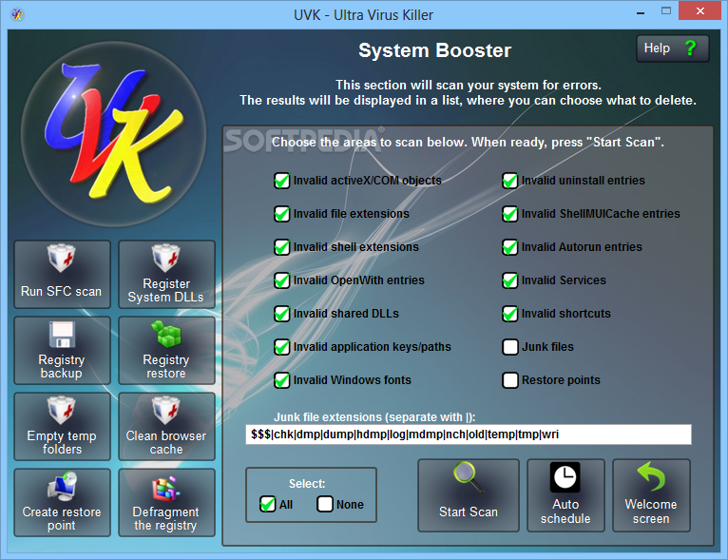
Task: Disable Invalid Autorun entries scan
Action: [509, 247]
